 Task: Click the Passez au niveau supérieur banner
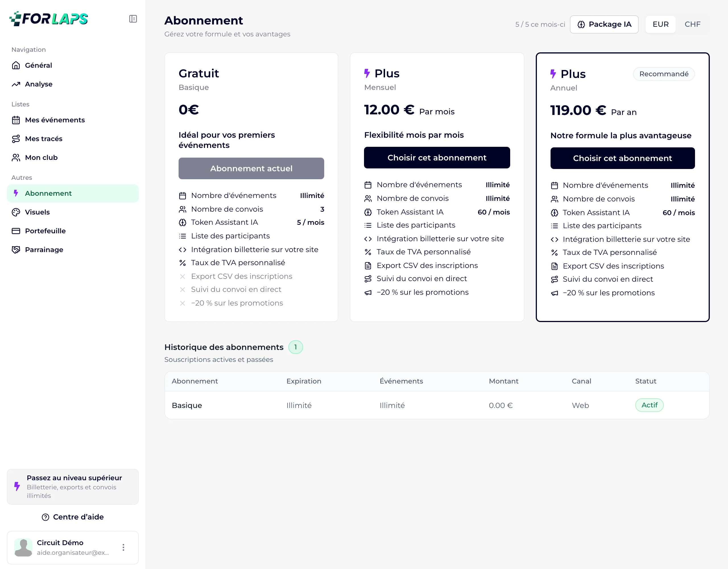tap(73, 486)
